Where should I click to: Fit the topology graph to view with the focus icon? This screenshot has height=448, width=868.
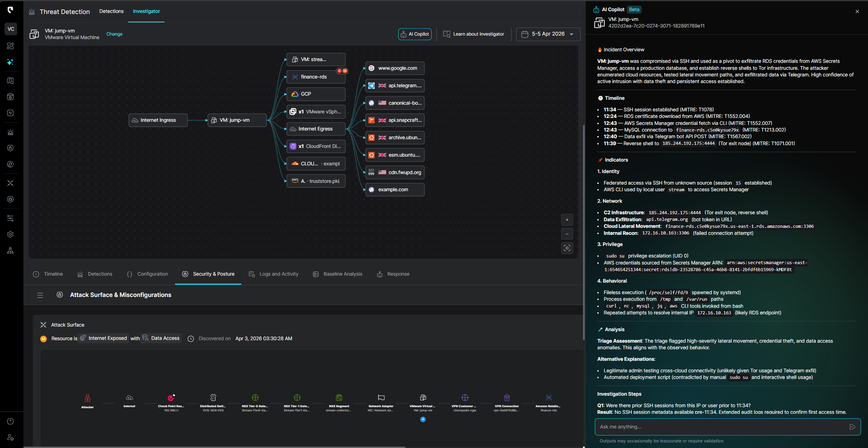tap(567, 248)
